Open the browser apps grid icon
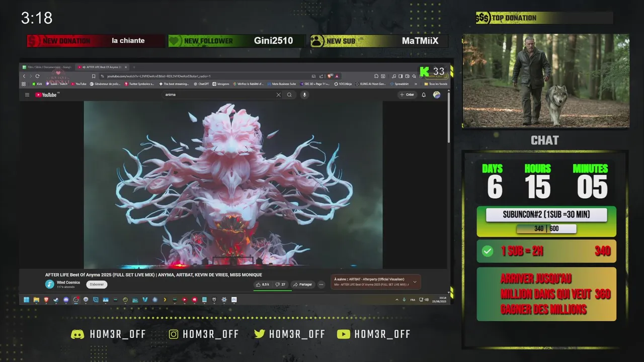Image resolution: width=644 pixels, height=362 pixels. coord(24,84)
